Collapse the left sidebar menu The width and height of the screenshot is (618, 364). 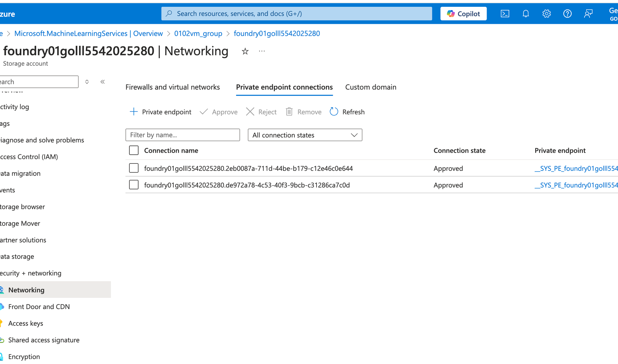[103, 82]
